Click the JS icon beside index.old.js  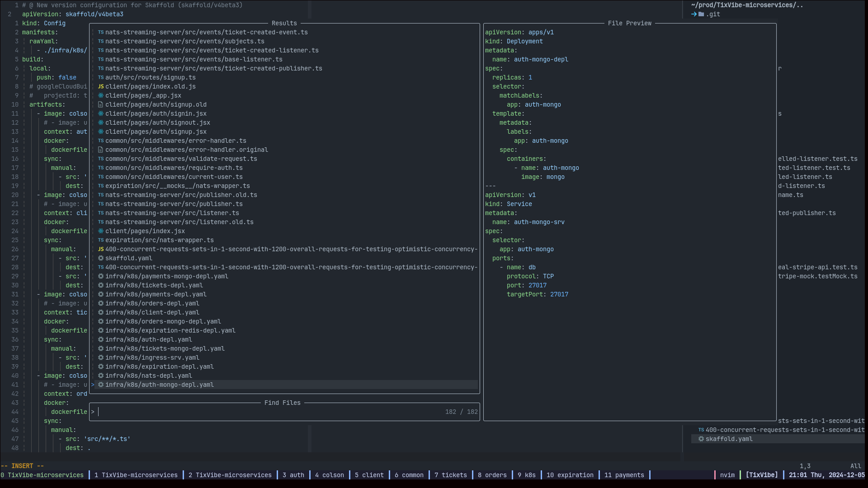(x=101, y=86)
